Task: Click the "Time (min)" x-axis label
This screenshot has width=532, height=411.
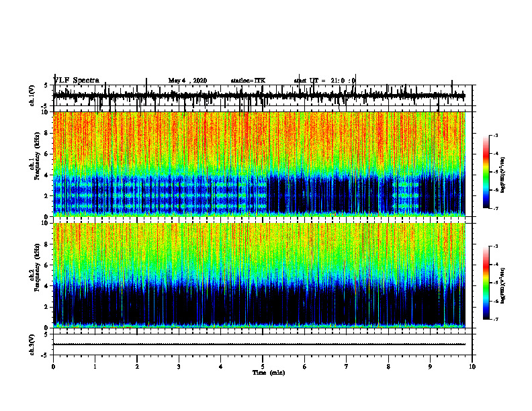Action: (269, 373)
